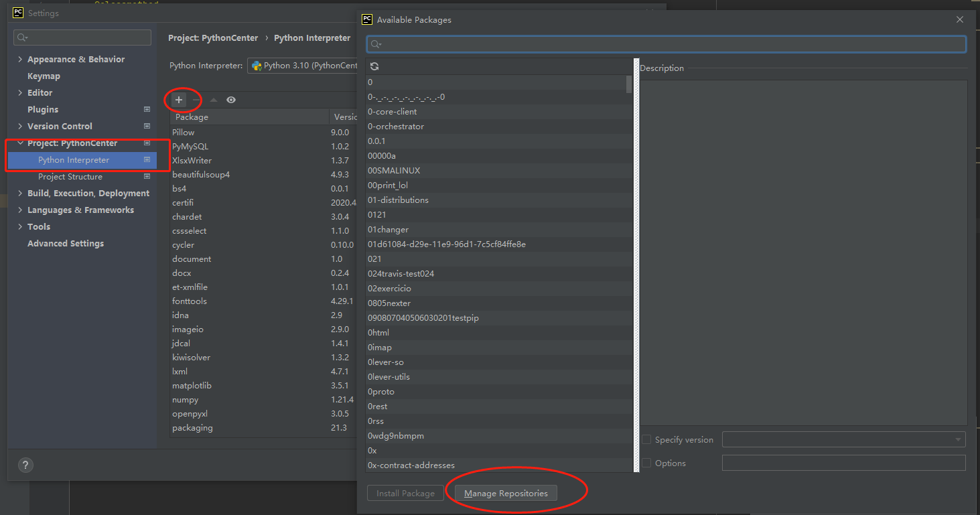Click the project-scope icon beside Python Interpreter
The height and width of the screenshot is (515, 980).
[x=147, y=160]
